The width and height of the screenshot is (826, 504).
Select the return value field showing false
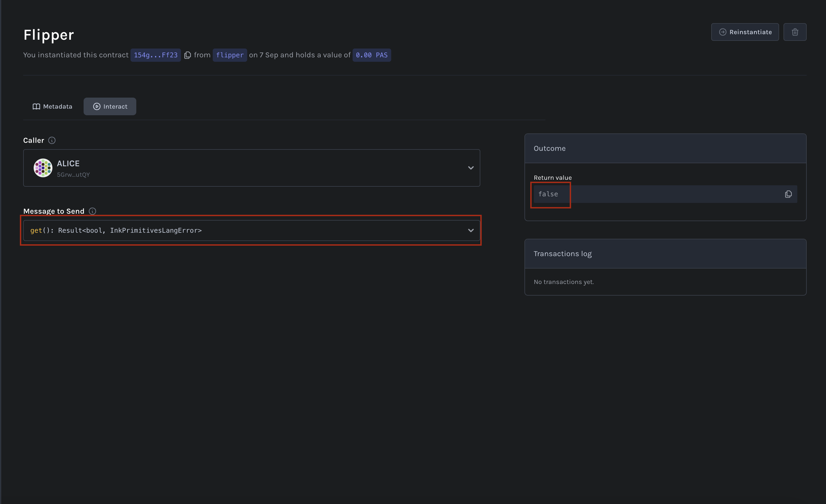[665, 194]
